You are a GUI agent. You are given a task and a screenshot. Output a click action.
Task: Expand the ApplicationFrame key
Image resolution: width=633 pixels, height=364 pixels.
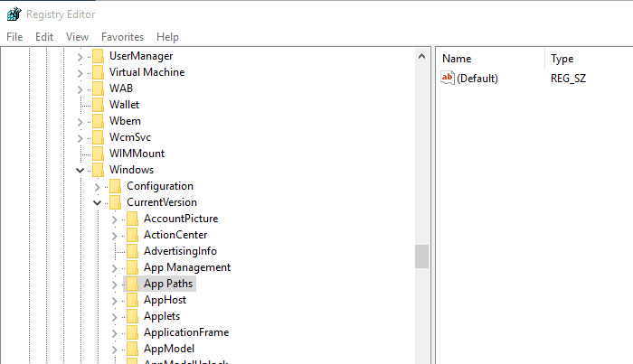(115, 333)
